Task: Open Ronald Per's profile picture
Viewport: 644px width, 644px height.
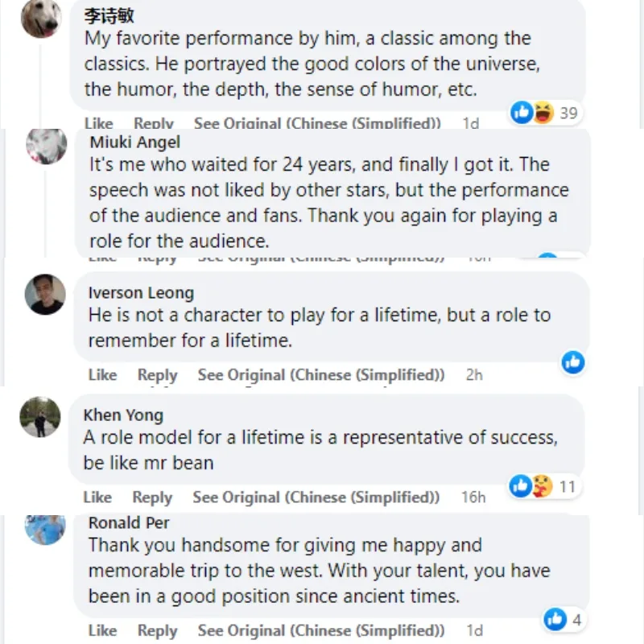Action: [45, 528]
